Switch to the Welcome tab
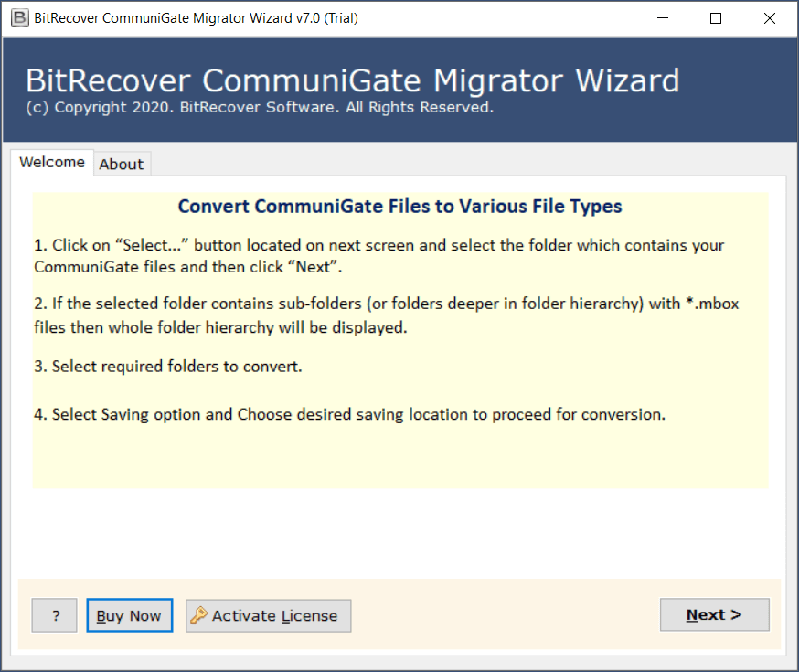Image resolution: width=799 pixels, height=672 pixels. [52, 163]
